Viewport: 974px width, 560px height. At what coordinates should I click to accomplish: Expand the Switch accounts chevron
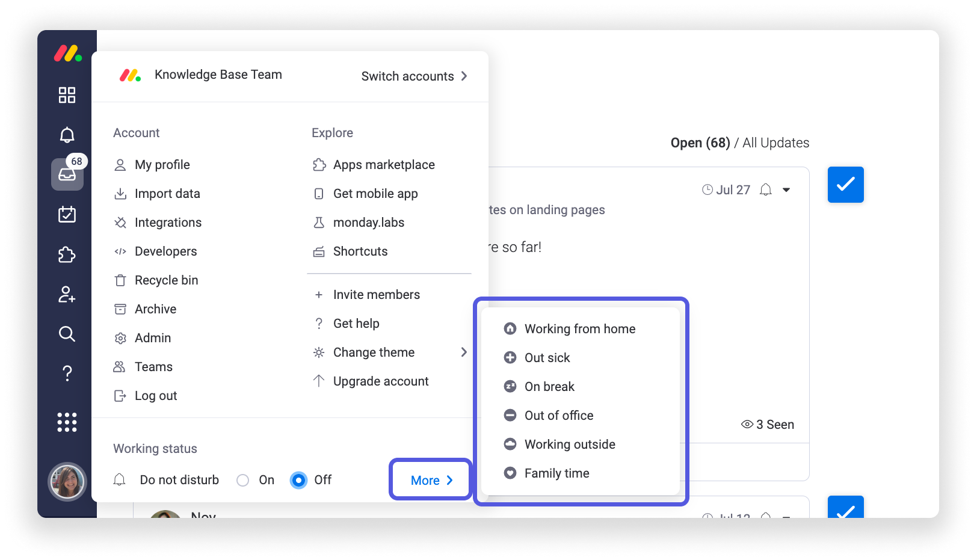pos(464,76)
